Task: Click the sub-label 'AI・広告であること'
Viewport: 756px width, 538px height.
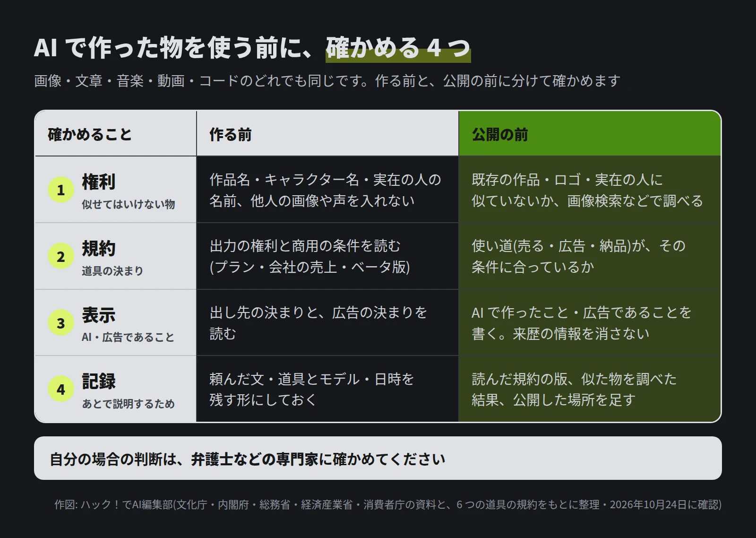Action: (x=128, y=337)
